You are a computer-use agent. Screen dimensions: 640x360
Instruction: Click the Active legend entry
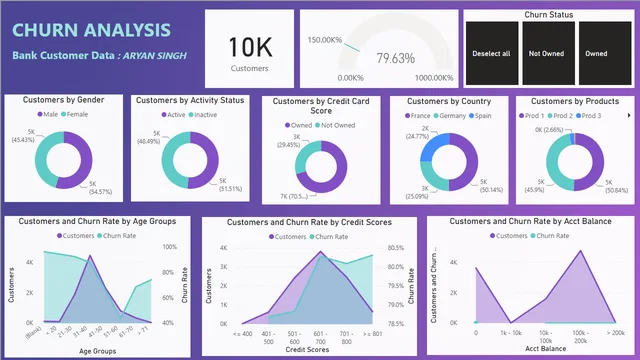tap(173, 115)
